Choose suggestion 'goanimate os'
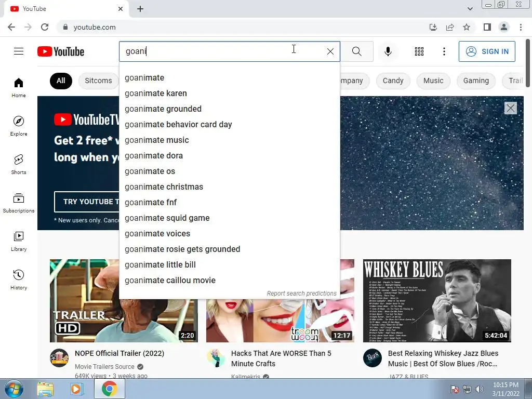The height and width of the screenshot is (399, 532). point(229,171)
